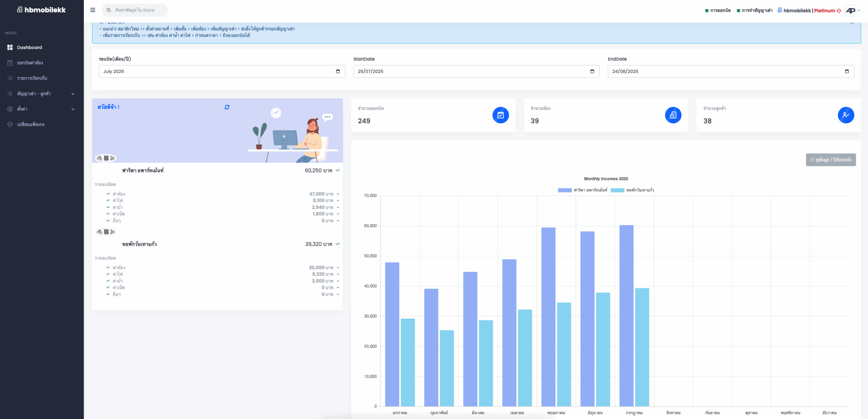Click the hamburger menu toggle icon
868x419 pixels.
tap(93, 10)
